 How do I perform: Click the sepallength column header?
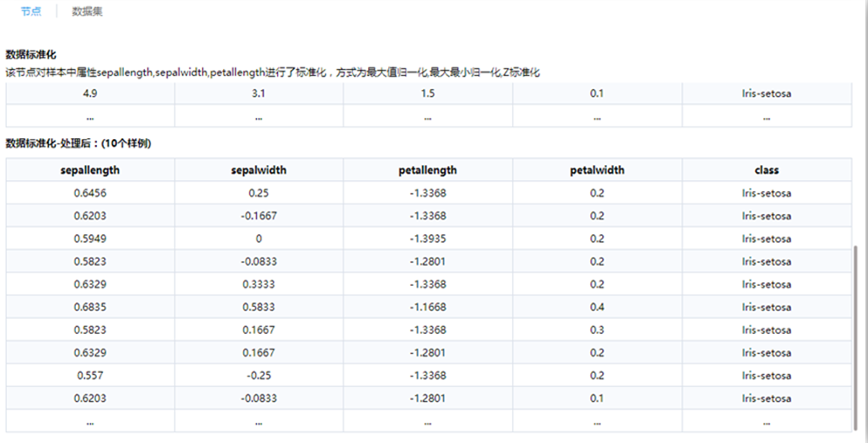(x=90, y=170)
